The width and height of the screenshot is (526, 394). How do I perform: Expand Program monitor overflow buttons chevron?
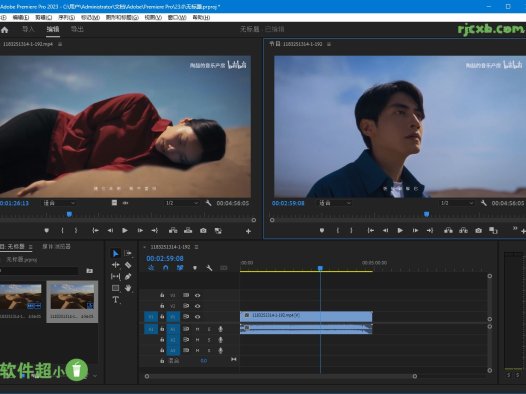click(x=515, y=228)
